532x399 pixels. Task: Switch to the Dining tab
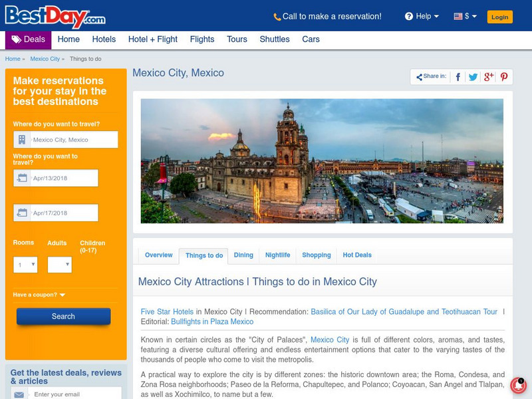(243, 255)
